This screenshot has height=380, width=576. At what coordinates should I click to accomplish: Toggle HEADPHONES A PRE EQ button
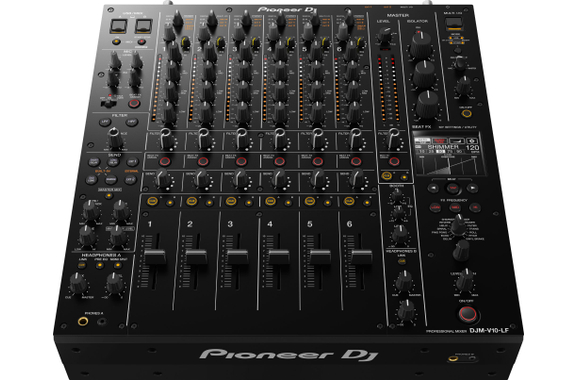point(100,265)
